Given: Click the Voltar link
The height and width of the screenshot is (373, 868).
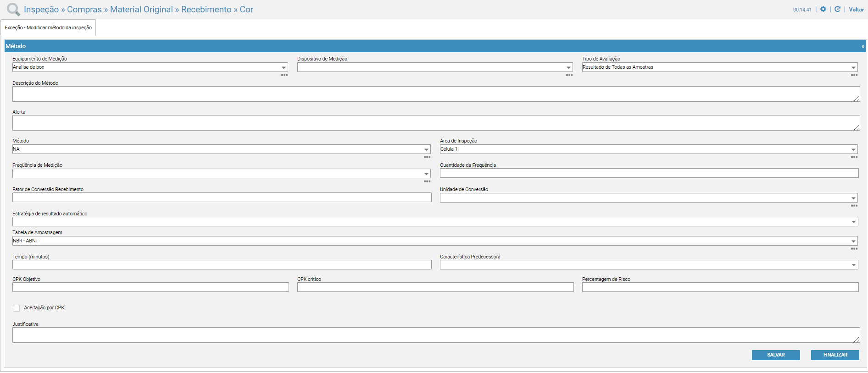Looking at the screenshot, I should tap(856, 10).
